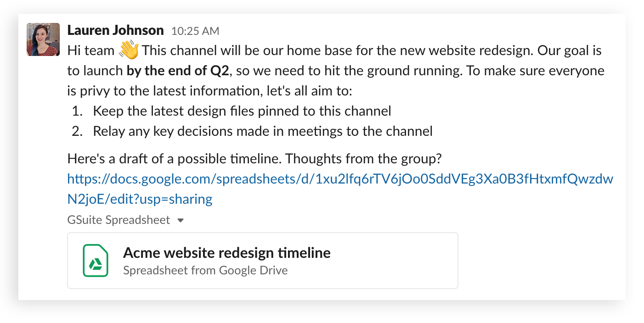644x323 pixels.
Task: Open the Google Sheets timeline hyperlink
Action: tap(340, 179)
